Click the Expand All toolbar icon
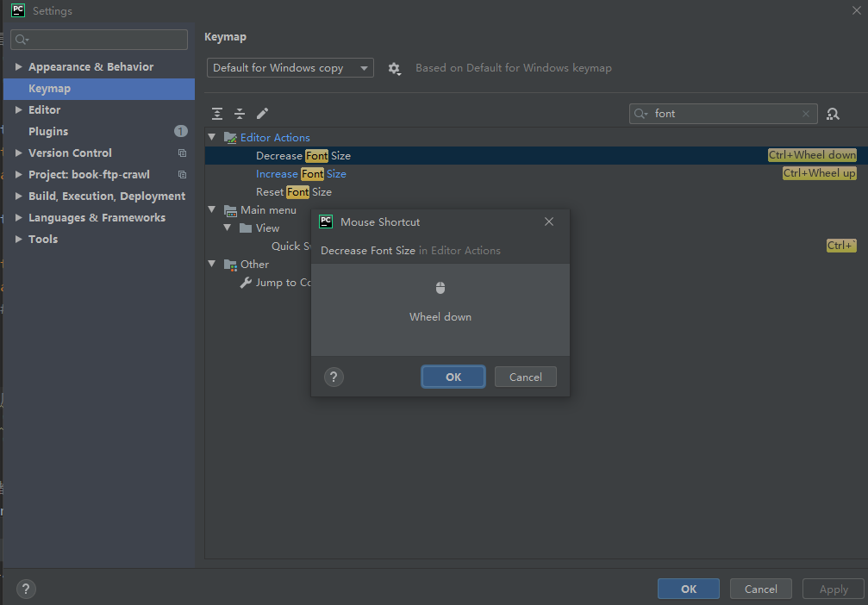This screenshot has height=605, width=868. point(217,114)
